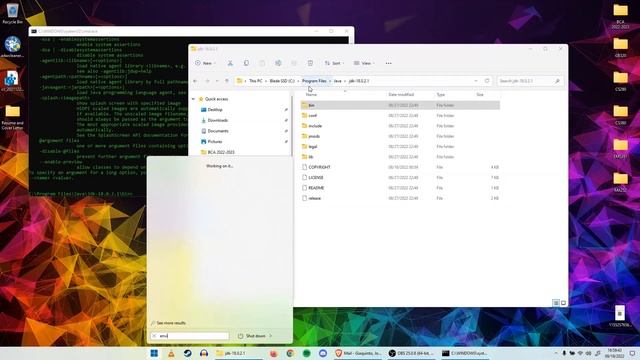Select the LICENSE file
640x360 pixels.
tap(400, 178)
